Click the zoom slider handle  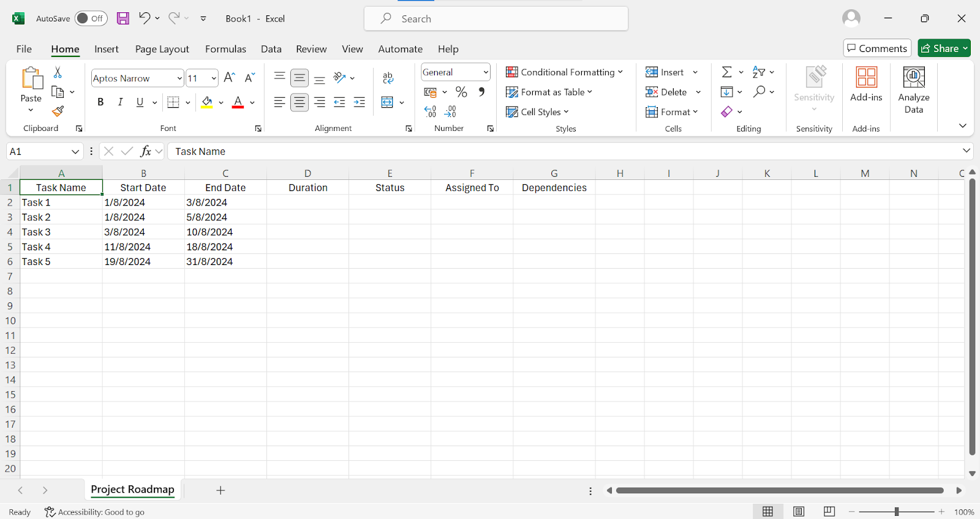click(897, 512)
